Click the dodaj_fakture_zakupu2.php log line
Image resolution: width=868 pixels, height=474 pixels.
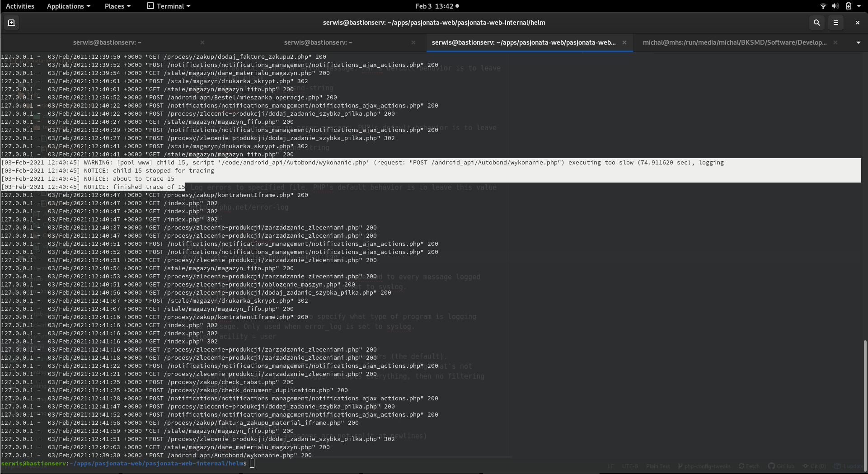click(164, 57)
